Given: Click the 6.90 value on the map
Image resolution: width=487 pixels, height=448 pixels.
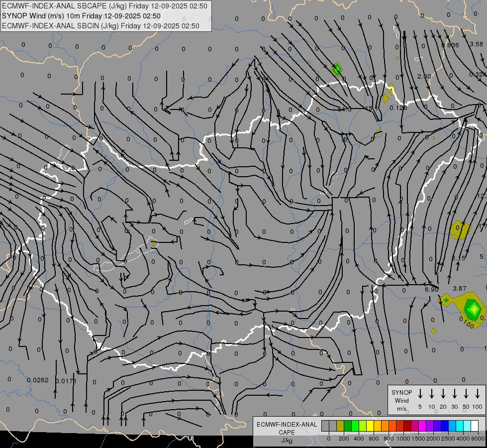Looking at the screenshot, I should pos(432,289).
